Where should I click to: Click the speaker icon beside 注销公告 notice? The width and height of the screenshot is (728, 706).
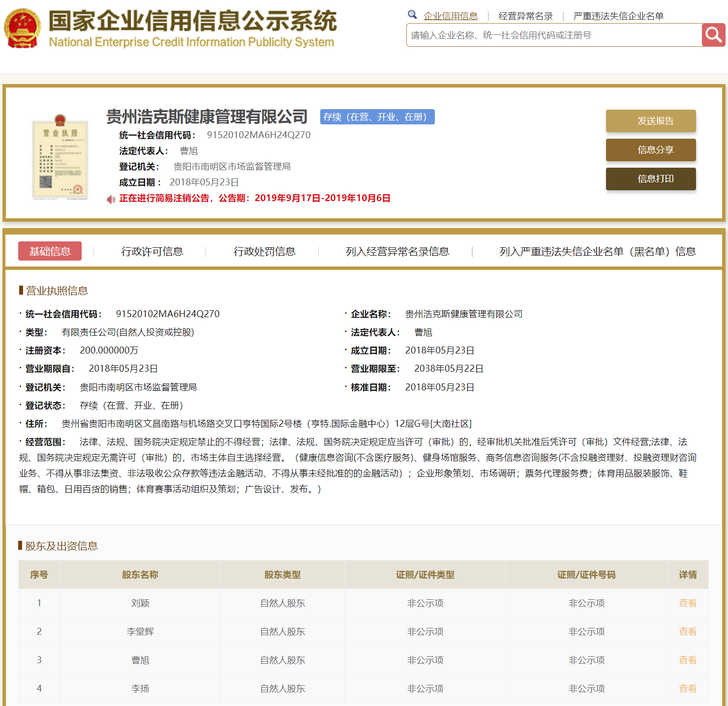[110, 198]
